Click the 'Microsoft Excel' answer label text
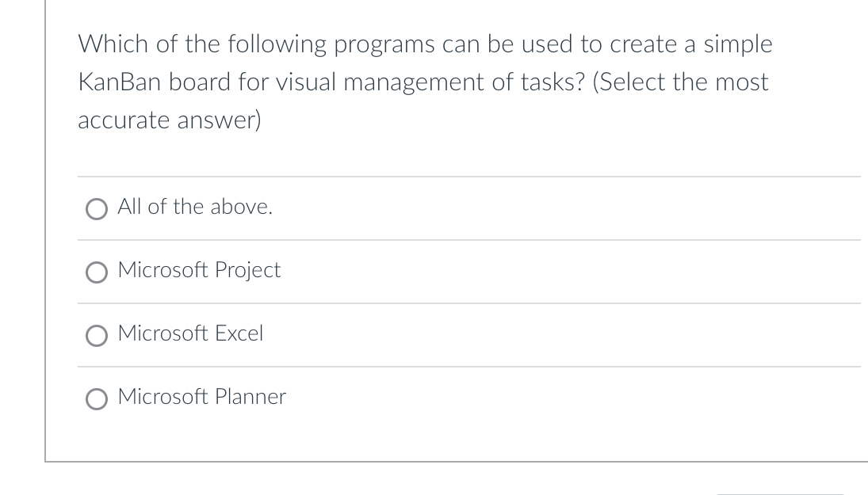This screenshot has width=868, height=495. click(x=190, y=333)
